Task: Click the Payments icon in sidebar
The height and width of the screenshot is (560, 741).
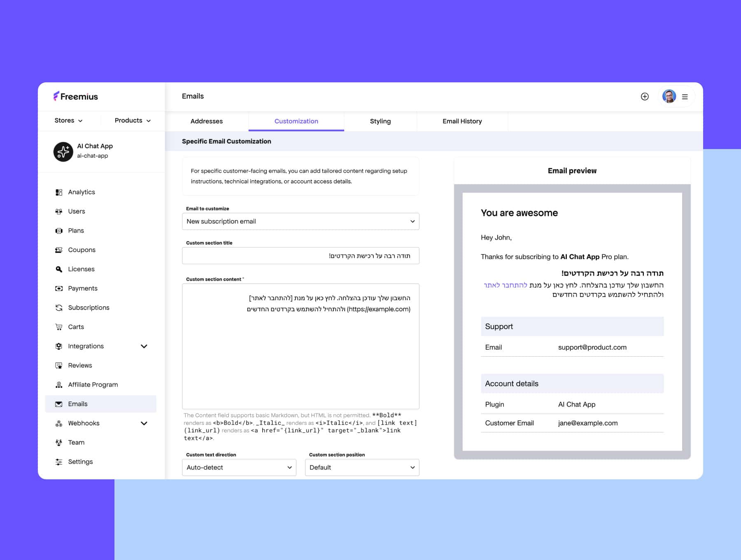Action: coord(59,289)
